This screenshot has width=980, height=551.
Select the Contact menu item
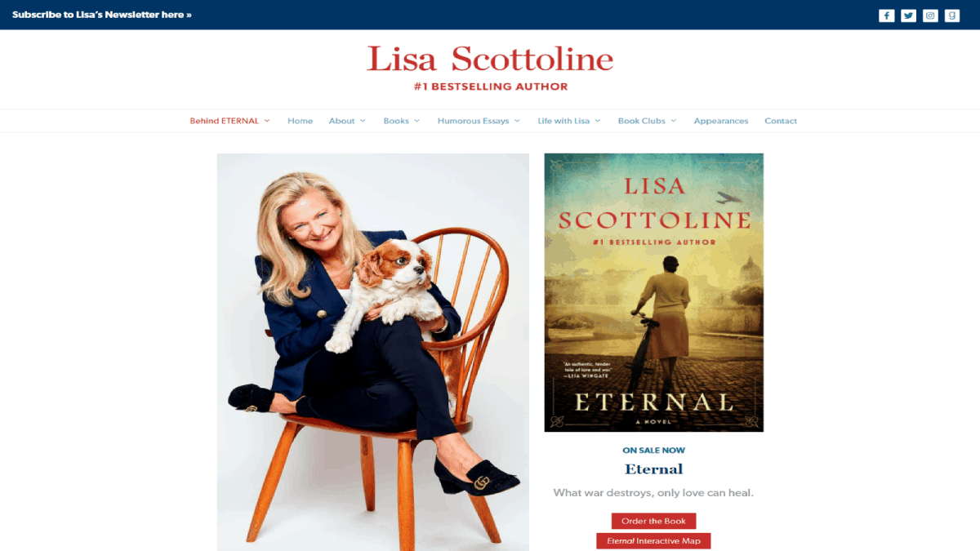781,121
